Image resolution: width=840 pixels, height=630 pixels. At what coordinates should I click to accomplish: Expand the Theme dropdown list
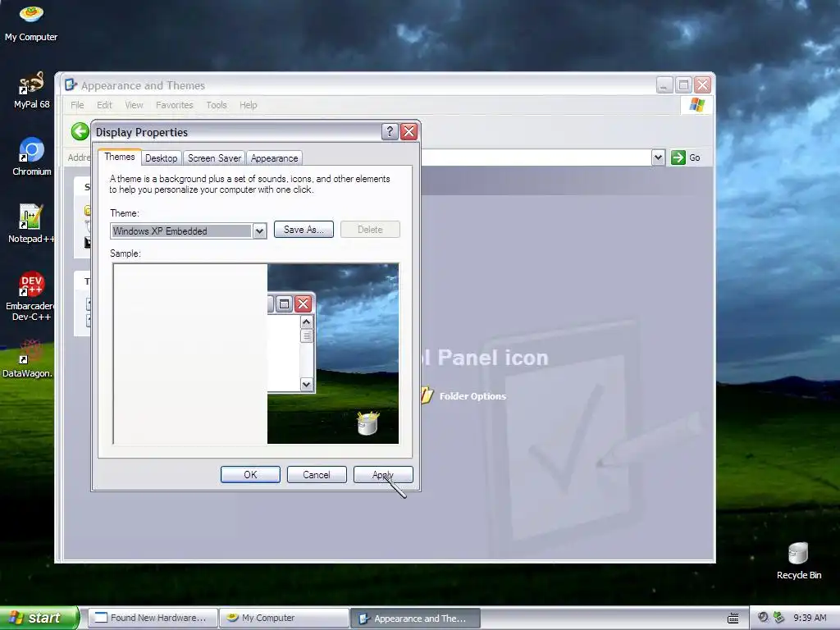tap(259, 231)
